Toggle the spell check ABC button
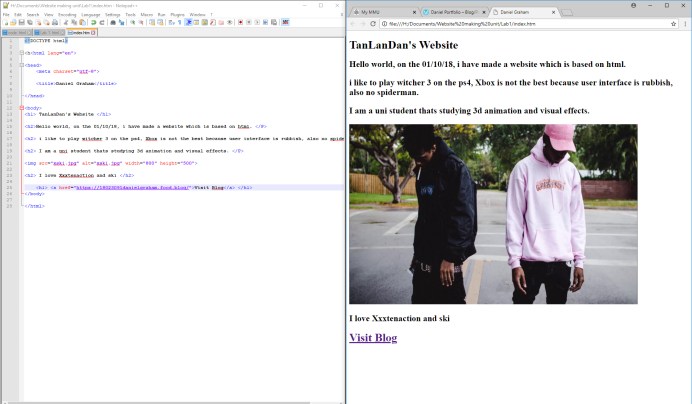 tap(286, 22)
